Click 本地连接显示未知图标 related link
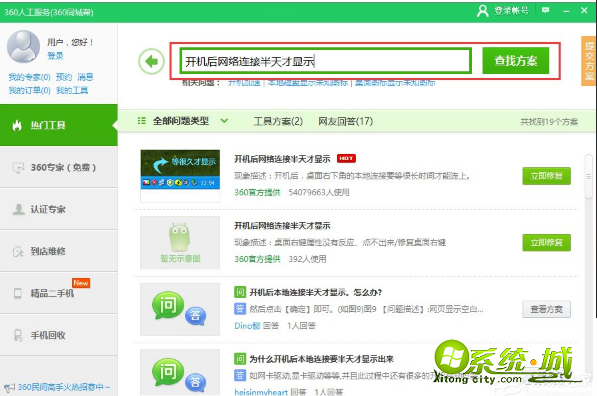597x396 pixels. (x=308, y=83)
